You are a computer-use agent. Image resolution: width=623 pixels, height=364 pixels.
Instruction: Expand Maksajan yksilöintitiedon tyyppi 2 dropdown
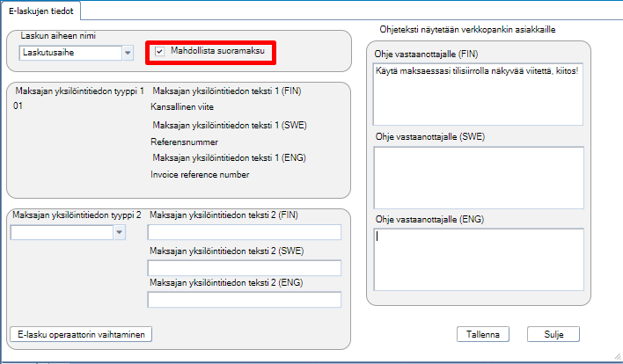pos(119,232)
